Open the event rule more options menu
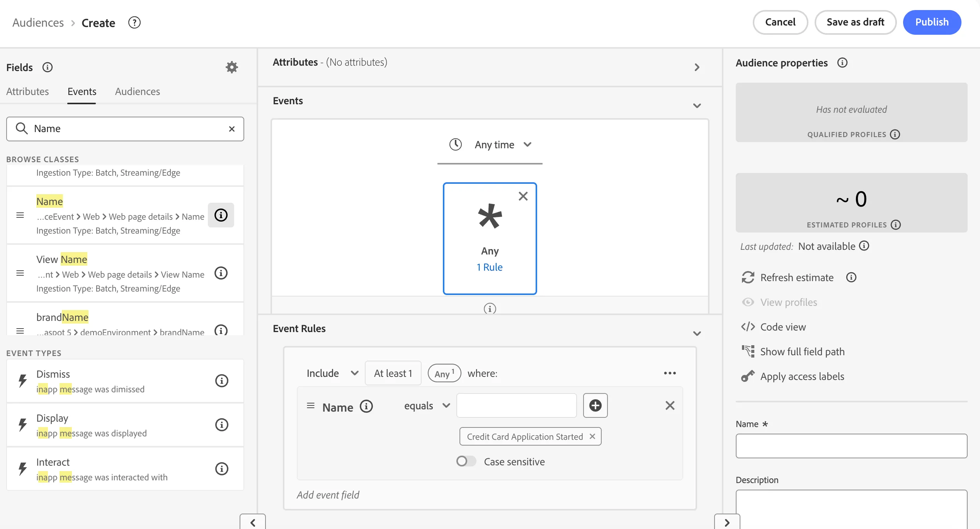The width and height of the screenshot is (980, 529). pyautogui.click(x=670, y=373)
